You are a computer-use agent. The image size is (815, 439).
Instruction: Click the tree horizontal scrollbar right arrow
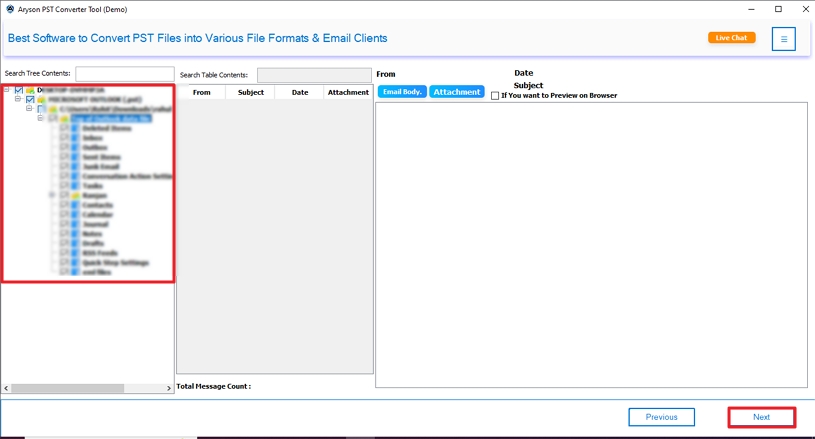[169, 388]
